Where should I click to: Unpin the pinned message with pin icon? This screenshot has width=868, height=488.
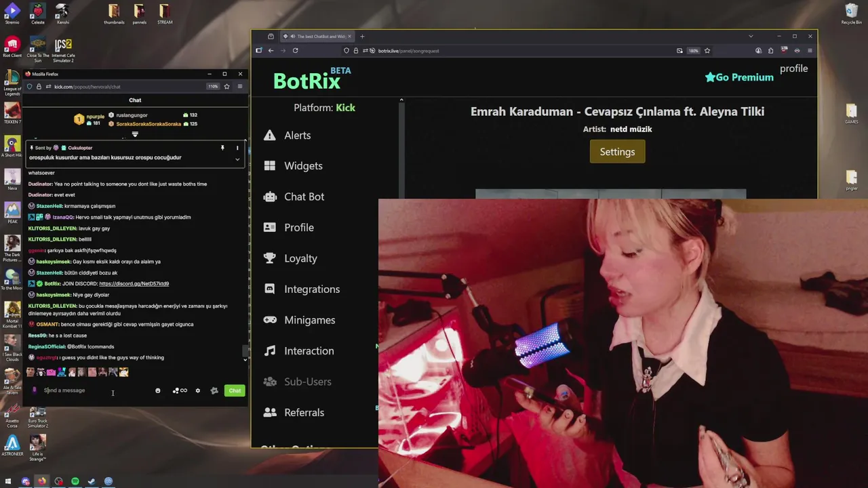coord(222,148)
